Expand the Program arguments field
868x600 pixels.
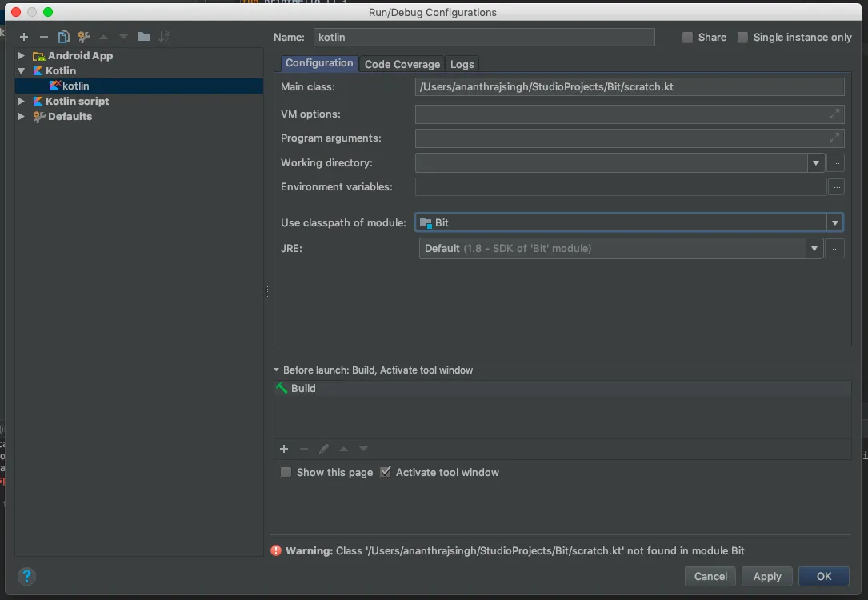pos(834,138)
